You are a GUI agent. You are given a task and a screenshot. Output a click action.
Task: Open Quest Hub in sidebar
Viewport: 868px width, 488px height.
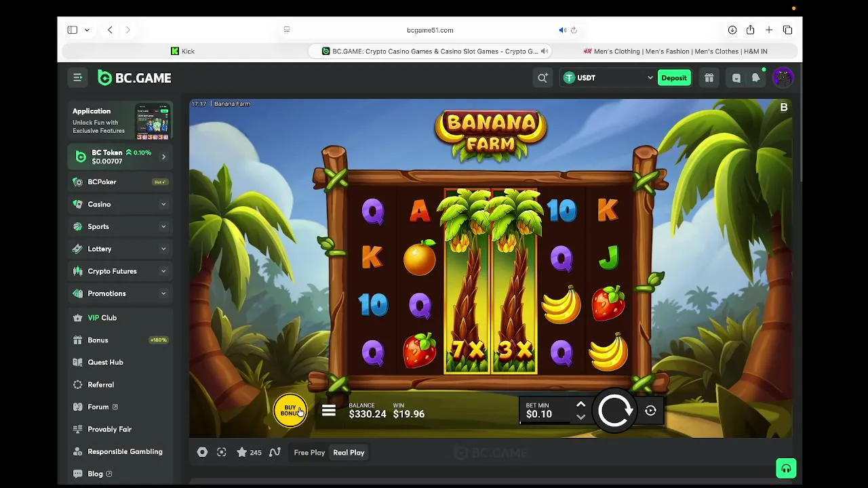120,362
